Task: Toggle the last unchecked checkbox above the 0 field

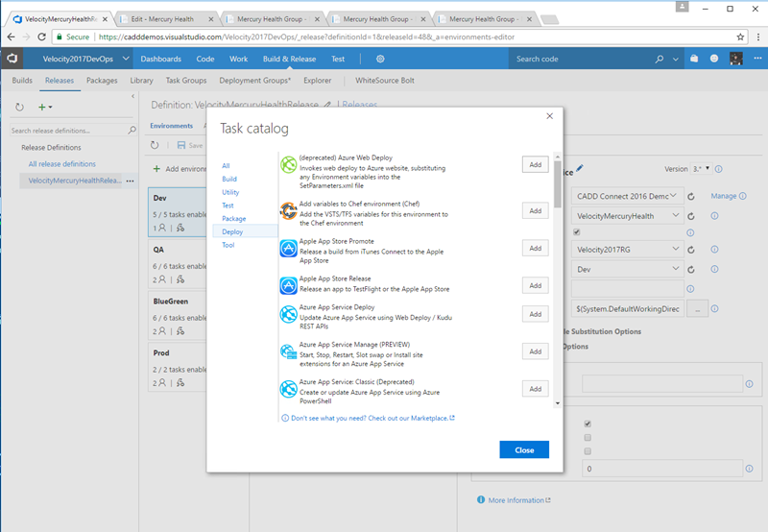Action: (588, 451)
